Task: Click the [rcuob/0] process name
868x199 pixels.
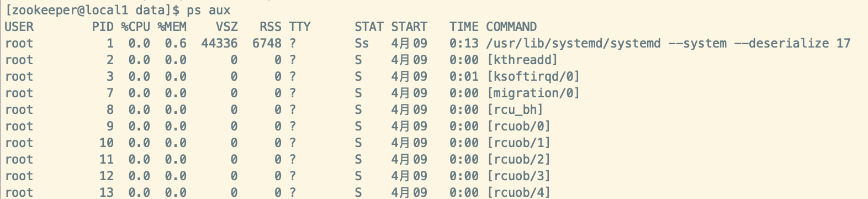Action: (x=518, y=126)
